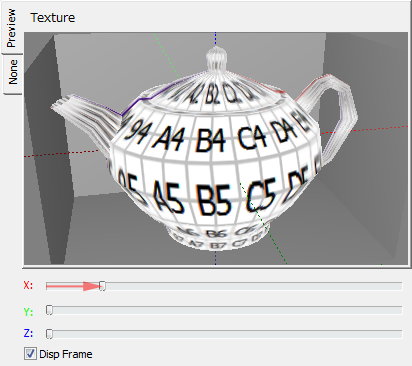The width and height of the screenshot is (412, 366).
Task: Click the red X: axis label
Action: 28,286
